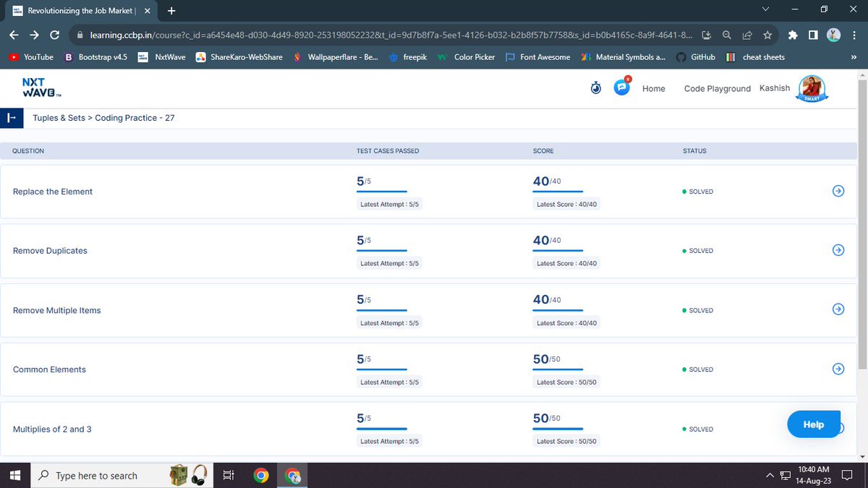Click the GitHub bookmark icon
Viewport: 868px width, 488px height.
pyautogui.click(x=681, y=57)
